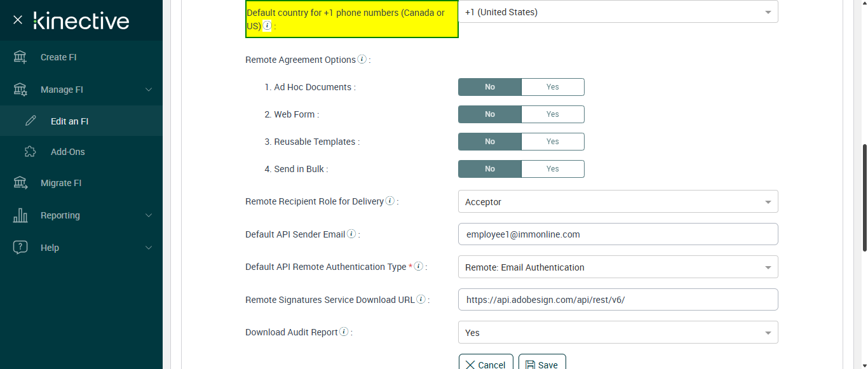The image size is (868, 369).
Task: Click the Remote Signatures Service Download URL field
Action: click(618, 300)
